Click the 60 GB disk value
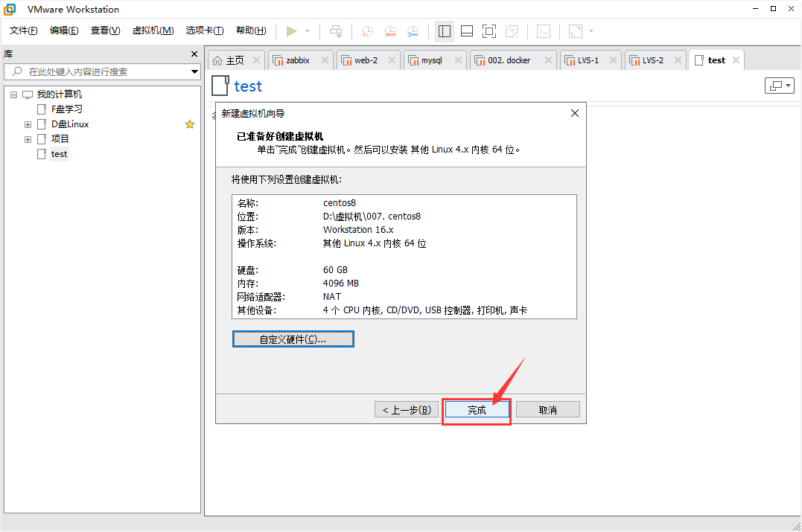Image resolution: width=802 pixels, height=532 pixels. pyautogui.click(x=335, y=270)
